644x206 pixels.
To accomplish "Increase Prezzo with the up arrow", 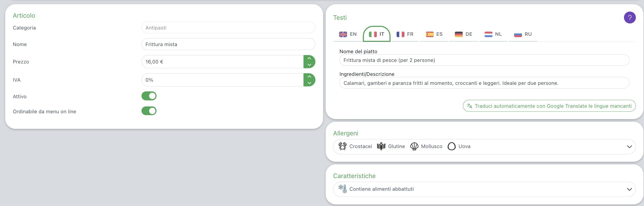I will point(309,58).
